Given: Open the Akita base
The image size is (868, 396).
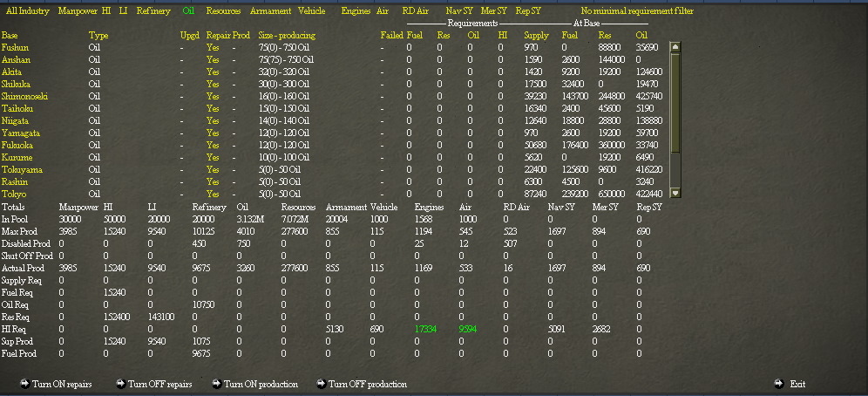Looking at the screenshot, I should tap(11, 72).
